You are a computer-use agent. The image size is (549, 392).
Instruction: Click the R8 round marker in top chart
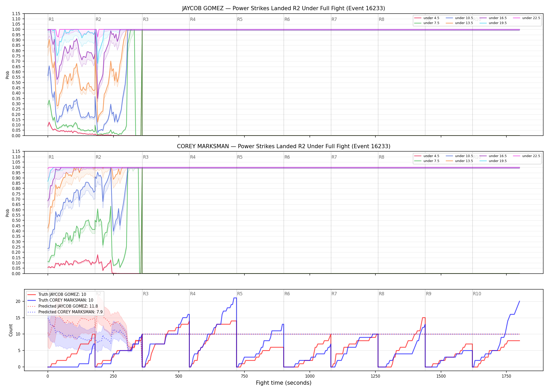pos(381,19)
